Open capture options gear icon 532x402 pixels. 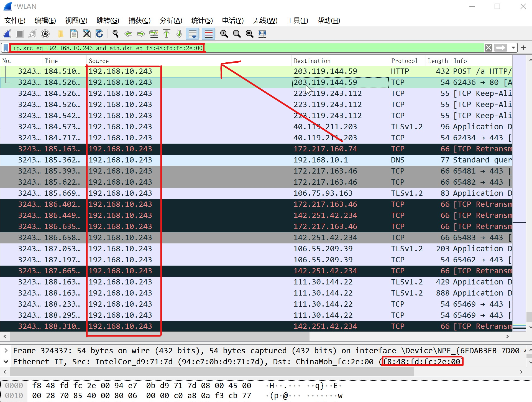(x=45, y=34)
